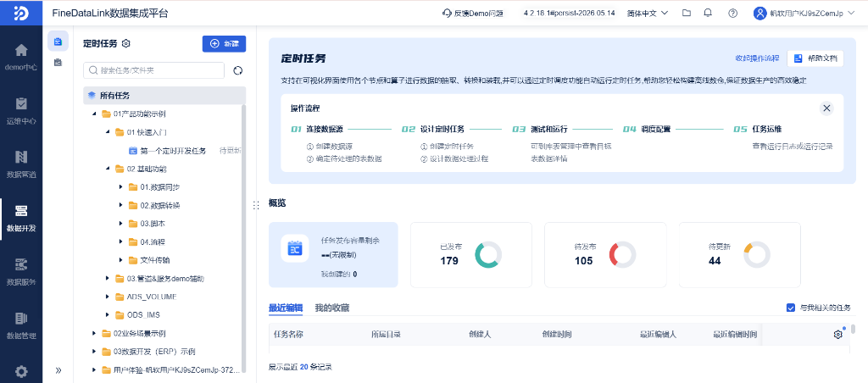Click the 收起操作流程 link
This screenshot has width=868, height=383.
757,58
